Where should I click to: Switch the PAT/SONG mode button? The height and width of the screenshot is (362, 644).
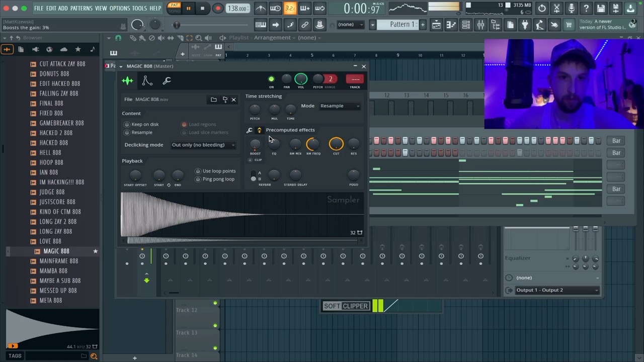(174, 8)
